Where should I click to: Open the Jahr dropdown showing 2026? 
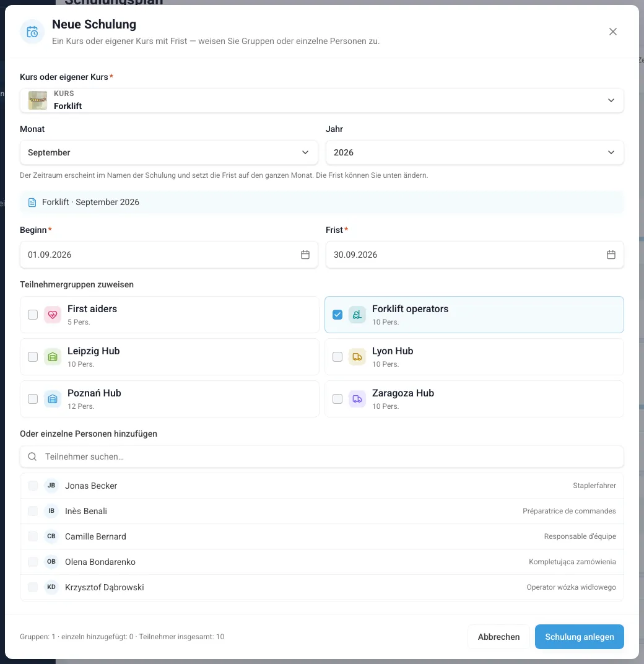[x=474, y=152]
